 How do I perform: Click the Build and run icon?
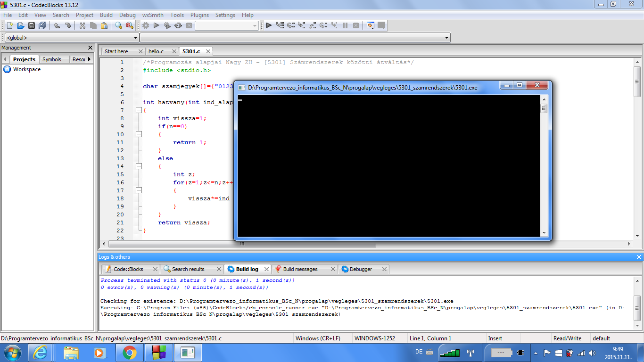pyautogui.click(x=167, y=25)
